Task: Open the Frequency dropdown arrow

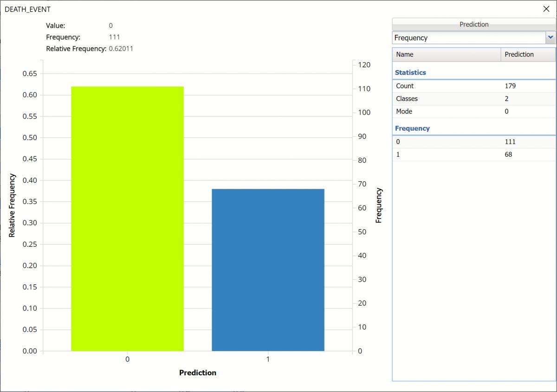Action: (551, 38)
